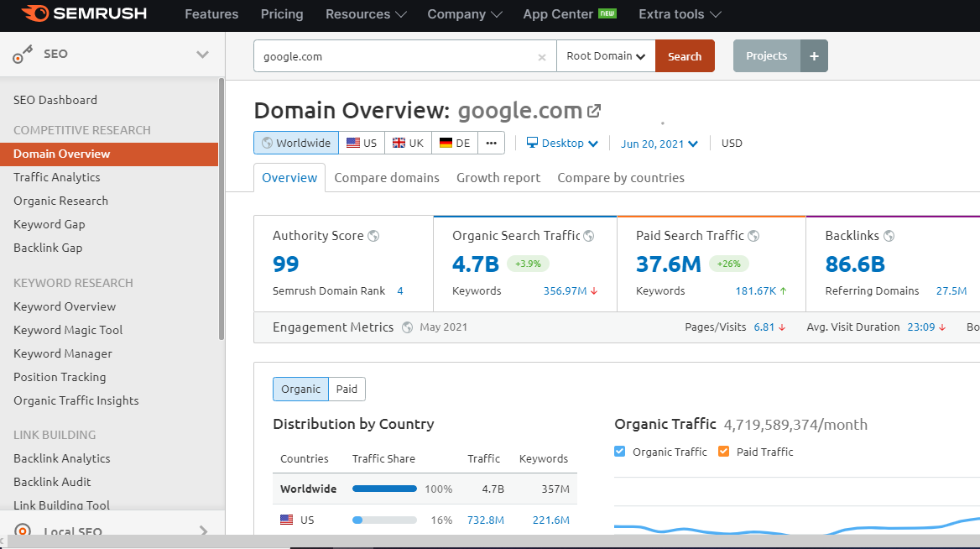Viewport: 980px width, 549px height.
Task: Switch to Organic distribution toggle
Action: (300, 389)
